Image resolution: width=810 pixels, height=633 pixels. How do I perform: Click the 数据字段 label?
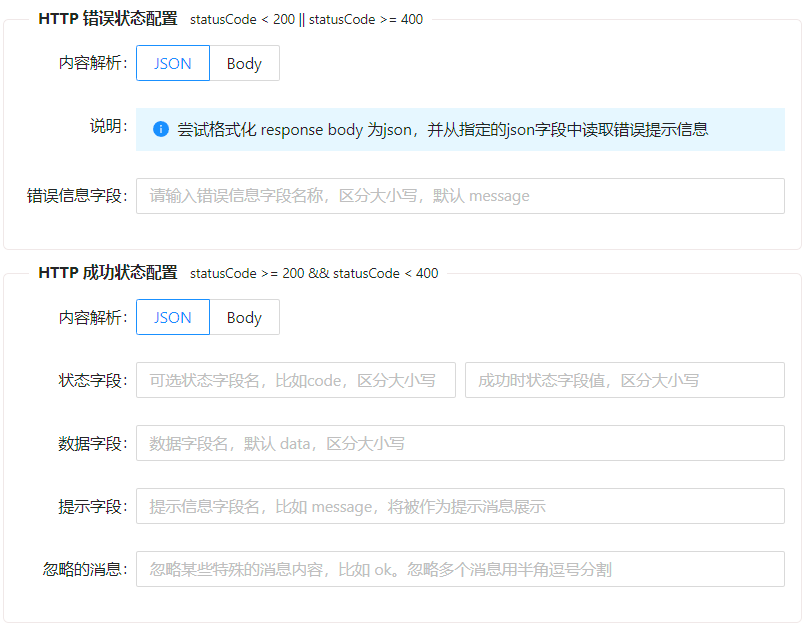click(x=92, y=443)
